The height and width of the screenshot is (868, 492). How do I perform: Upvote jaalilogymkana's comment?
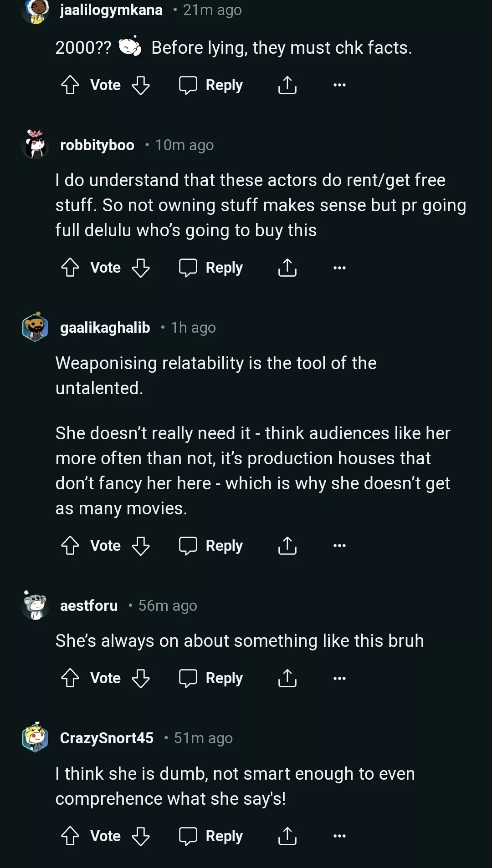pos(70,85)
